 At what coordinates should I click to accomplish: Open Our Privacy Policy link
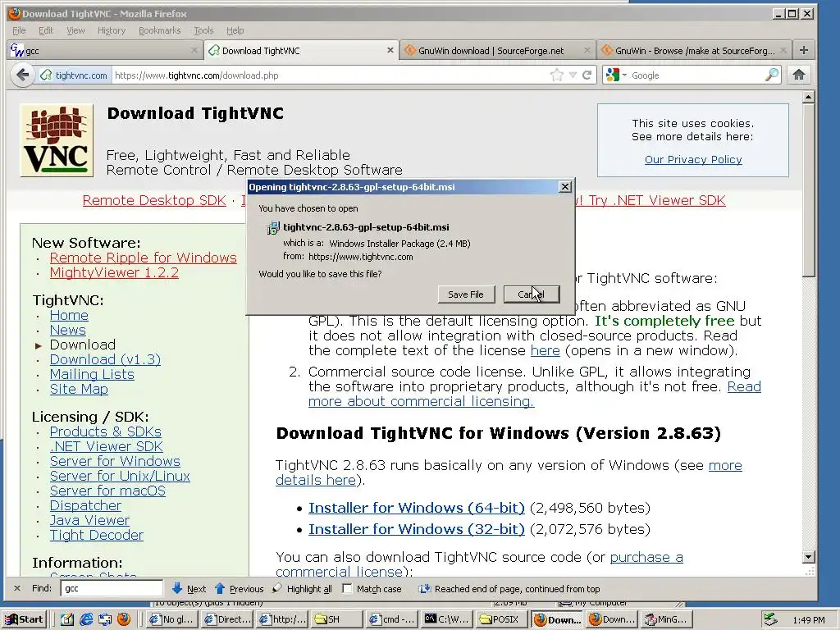click(692, 159)
